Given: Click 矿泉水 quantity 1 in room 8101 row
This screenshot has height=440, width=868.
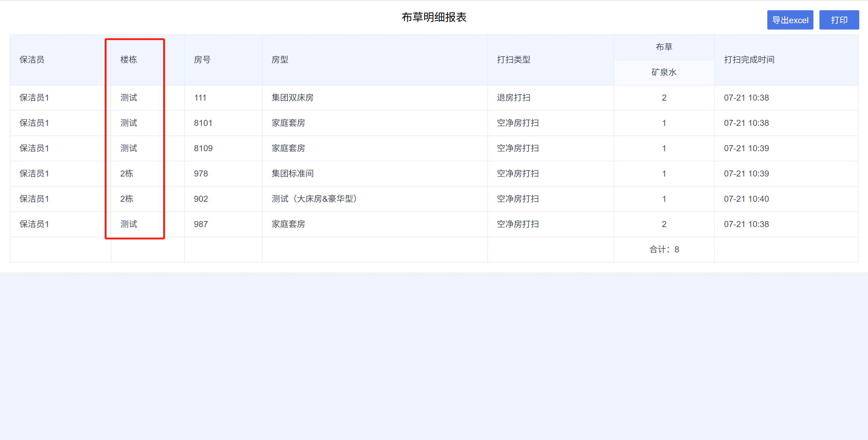Looking at the screenshot, I should pos(664,123).
